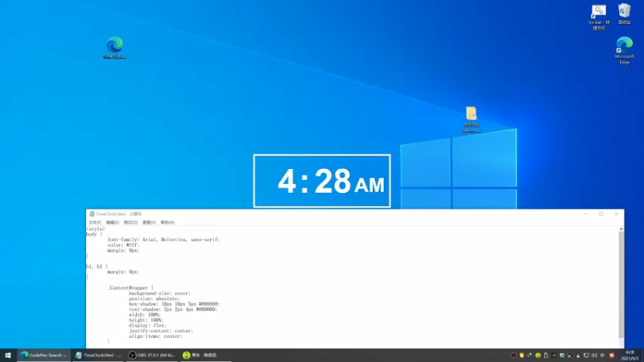Open the Notepad 格式(O) menu
The height and width of the screenshot is (362, 644).
pos(130,223)
